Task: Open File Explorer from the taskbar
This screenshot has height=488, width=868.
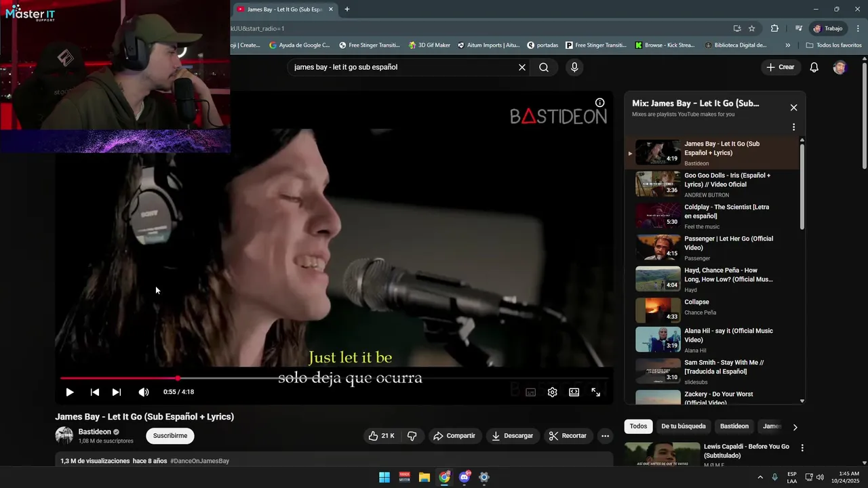Action: coord(424,477)
